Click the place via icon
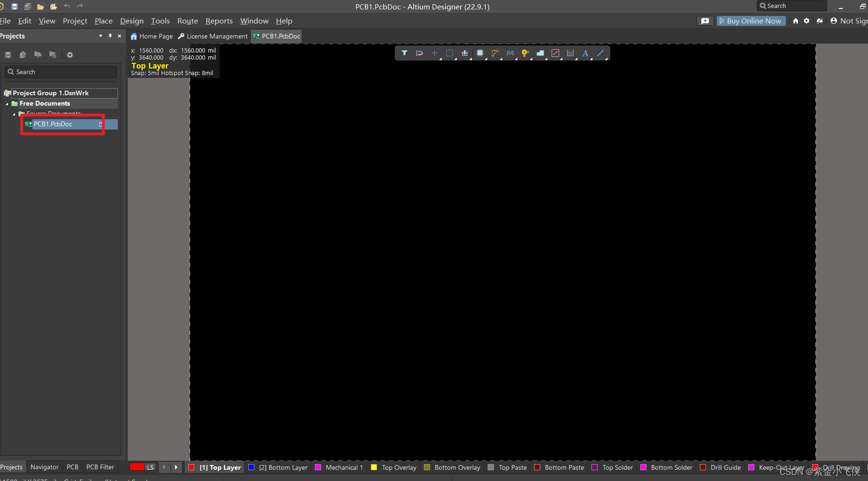Image resolution: width=868 pixels, height=481 pixels. click(x=525, y=53)
